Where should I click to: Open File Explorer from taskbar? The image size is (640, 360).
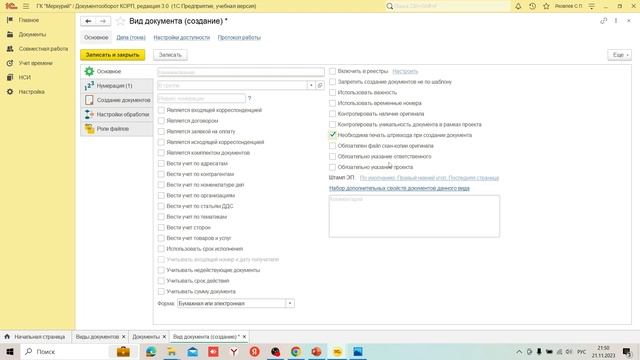click(x=172, y=351)
